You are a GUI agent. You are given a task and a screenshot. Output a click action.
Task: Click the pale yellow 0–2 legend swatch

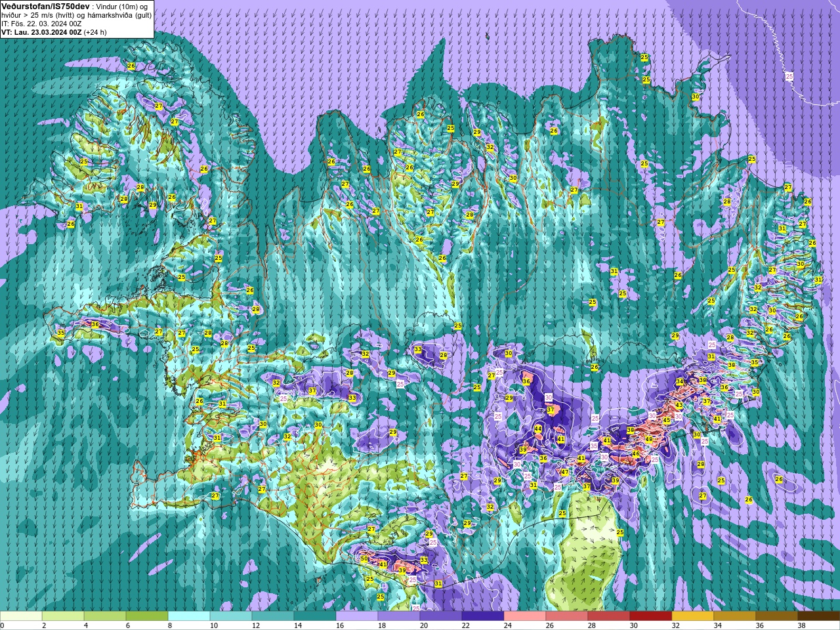pos(21,616)
